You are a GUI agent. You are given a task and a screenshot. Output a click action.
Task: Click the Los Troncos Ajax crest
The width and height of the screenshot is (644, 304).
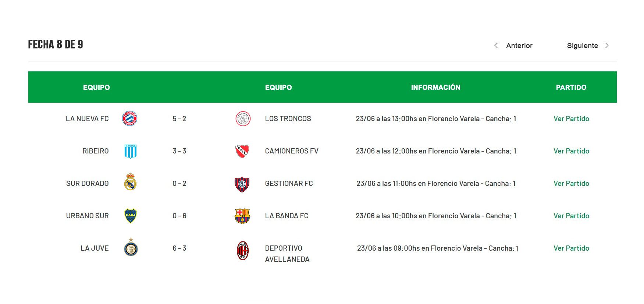pos(243,119)
